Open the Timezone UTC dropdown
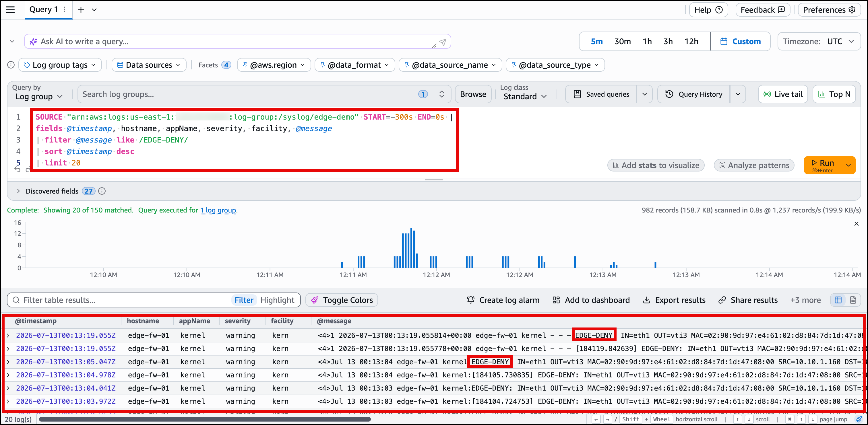This screenshot has height=425, width=868. click(x=819, y=41)
